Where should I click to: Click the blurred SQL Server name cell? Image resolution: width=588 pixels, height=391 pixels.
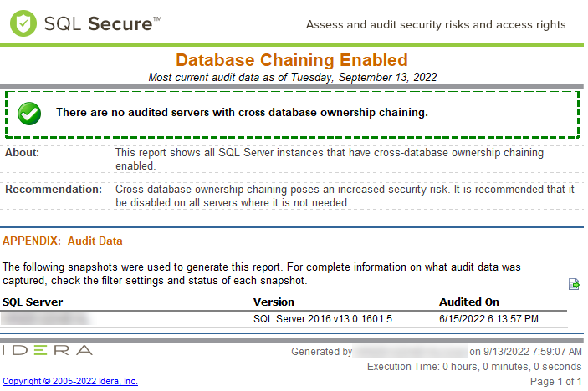coord(46,318)
